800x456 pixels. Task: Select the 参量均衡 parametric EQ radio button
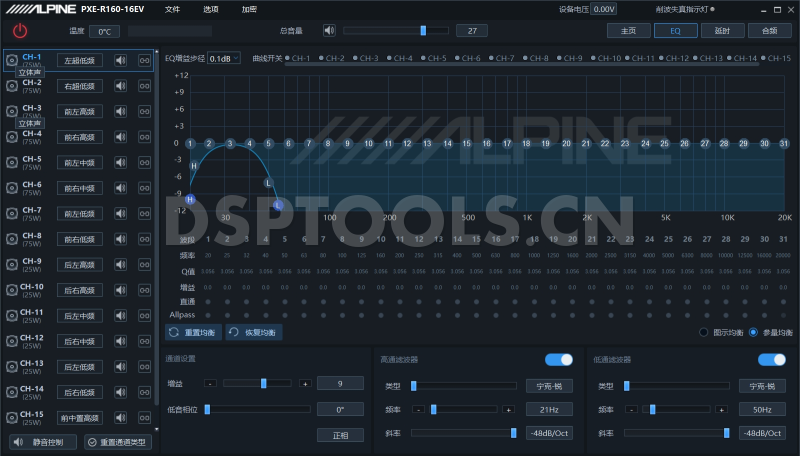pyautogui.click(x=753, y=333)
